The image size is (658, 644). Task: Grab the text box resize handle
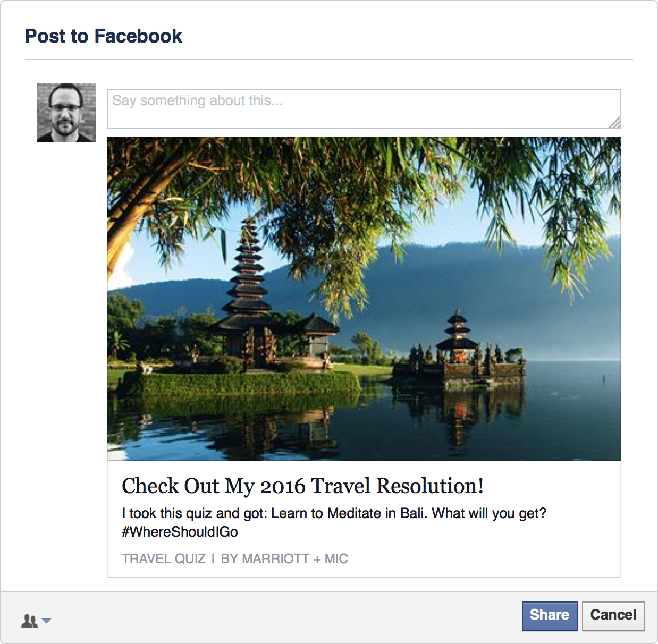615,123
